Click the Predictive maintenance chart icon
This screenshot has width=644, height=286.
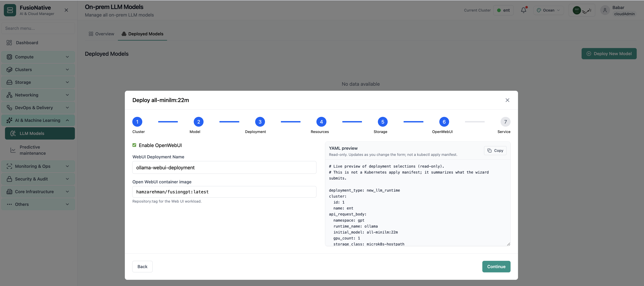(x=13, y=150)
